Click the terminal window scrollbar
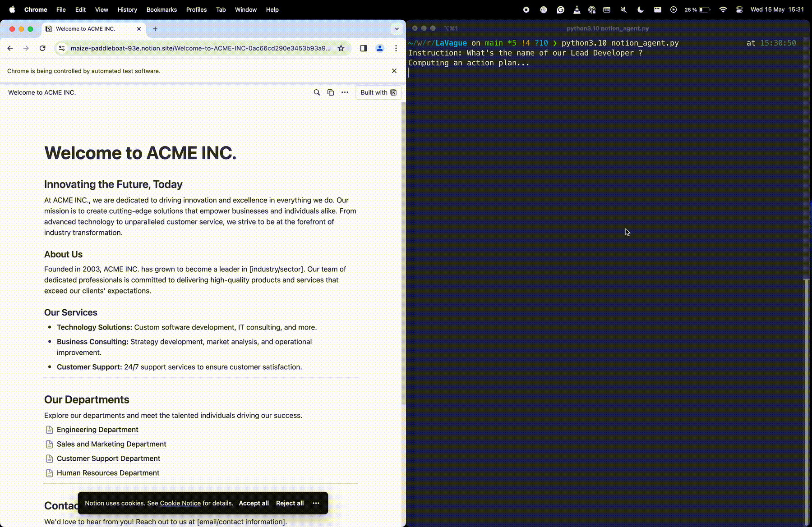812x527 pixels. (806, 402)
